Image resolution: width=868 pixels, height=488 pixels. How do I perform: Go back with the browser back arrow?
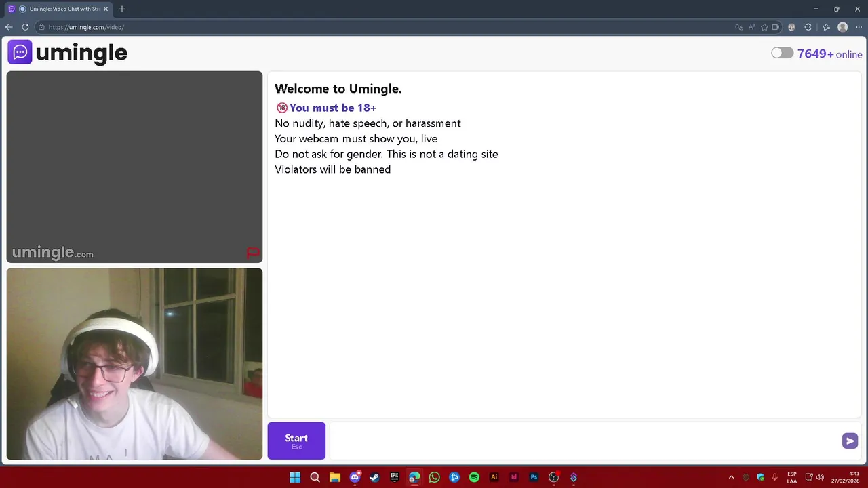9,27
